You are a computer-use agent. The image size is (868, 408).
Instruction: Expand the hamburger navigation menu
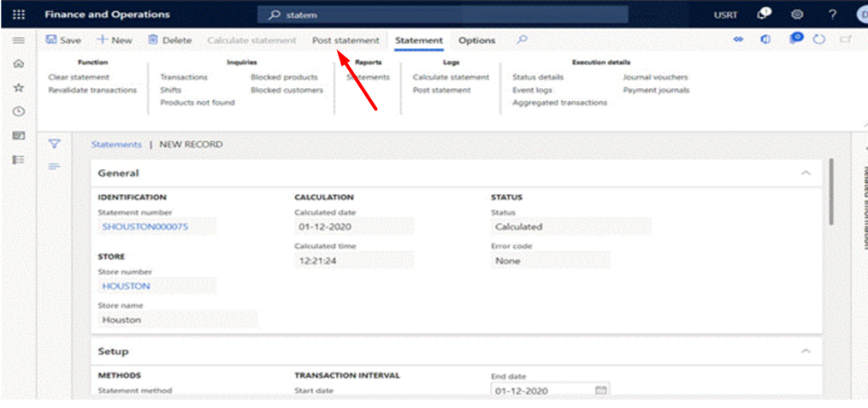point(18,40)
